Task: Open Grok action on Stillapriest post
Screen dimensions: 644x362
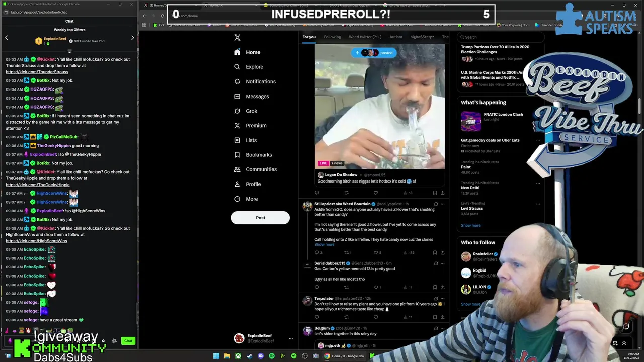Action: (x=436, y=204)
